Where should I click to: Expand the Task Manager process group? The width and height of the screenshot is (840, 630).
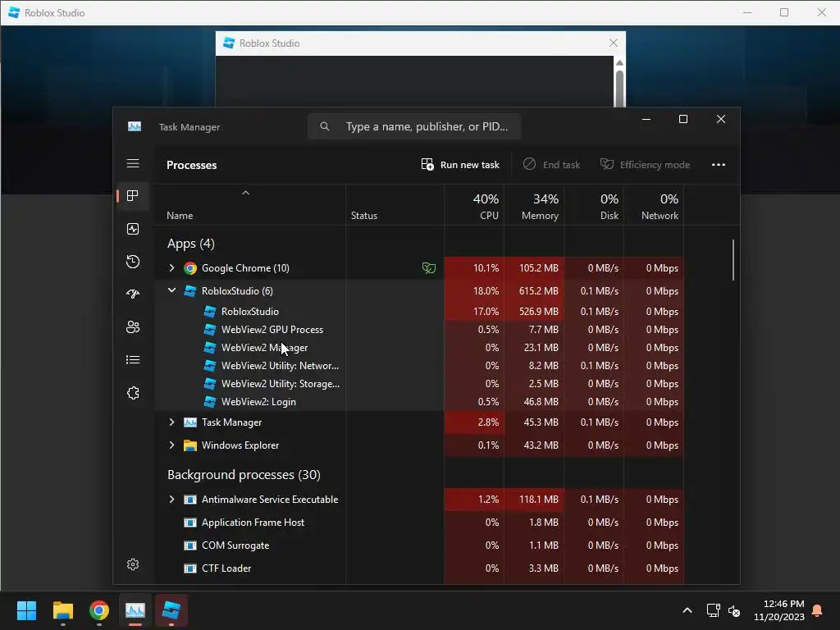tap(171, 422)
